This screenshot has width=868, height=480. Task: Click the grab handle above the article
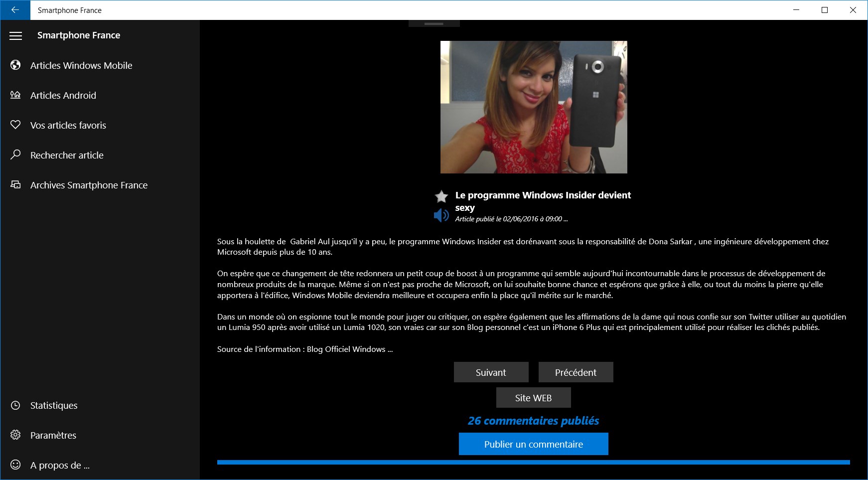(x=434, y=24)
